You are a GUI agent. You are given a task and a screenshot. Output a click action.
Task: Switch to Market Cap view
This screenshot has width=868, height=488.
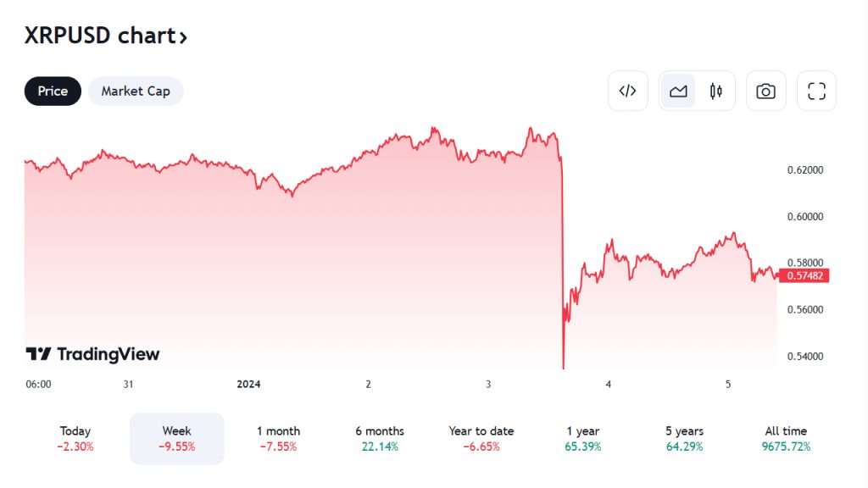pos(136,91)
